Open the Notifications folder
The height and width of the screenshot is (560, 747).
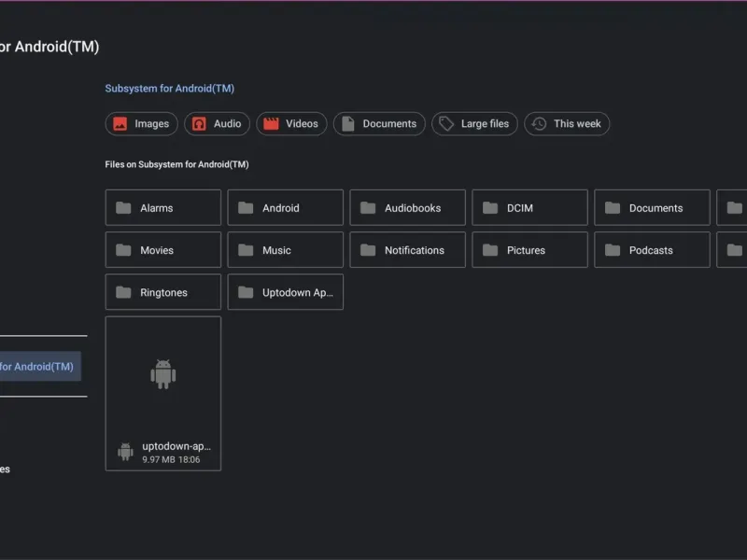point(407,250)
